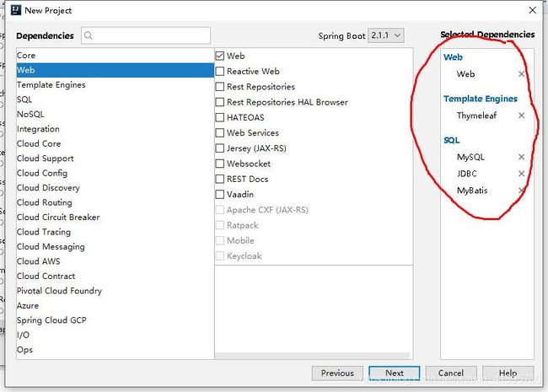This screenshot has height=392, width=548.
Task: Select the Core category
Action: point(115,56)
